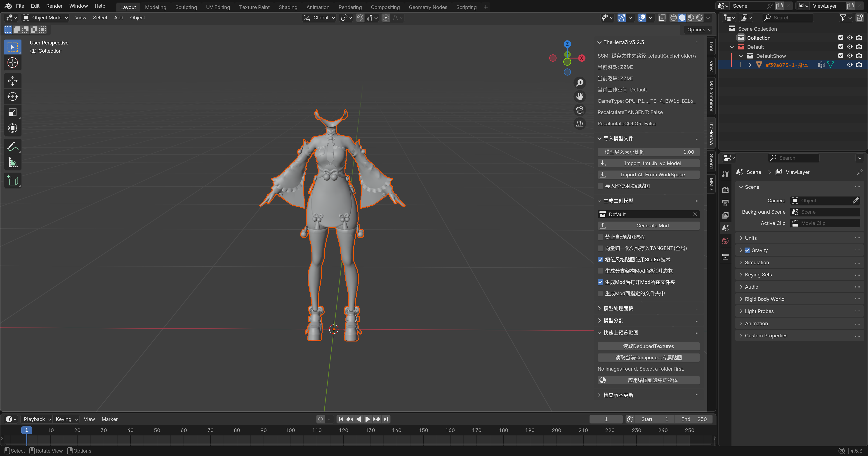This screenshot has height=456, width=868.
Task: Select the Scale tool
Action: click(x=12, y=112)
